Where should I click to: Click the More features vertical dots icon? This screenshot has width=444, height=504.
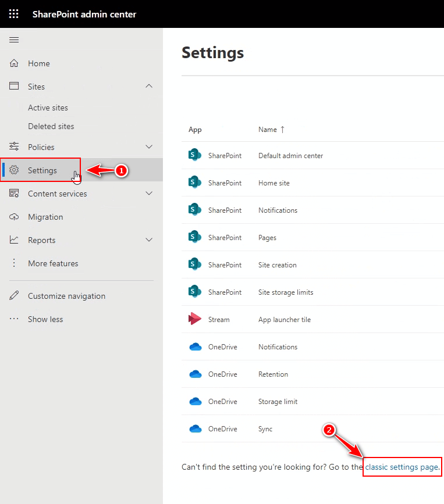[14, 263]
